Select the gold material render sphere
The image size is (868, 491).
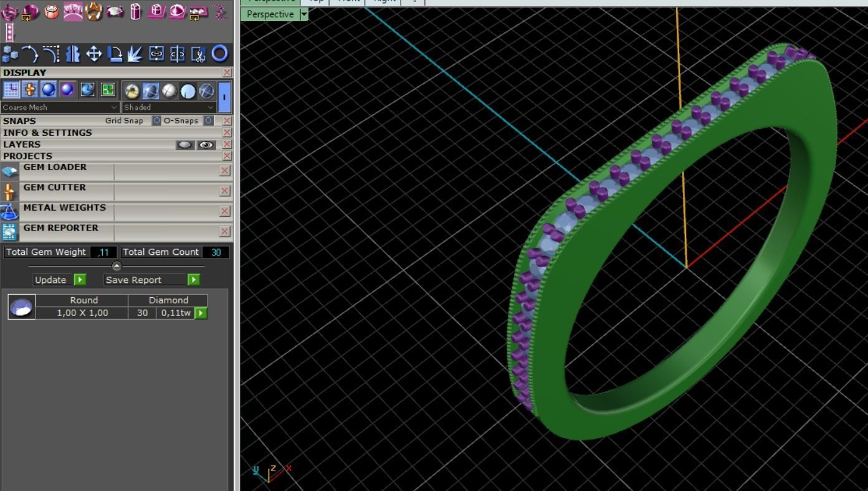131,91
